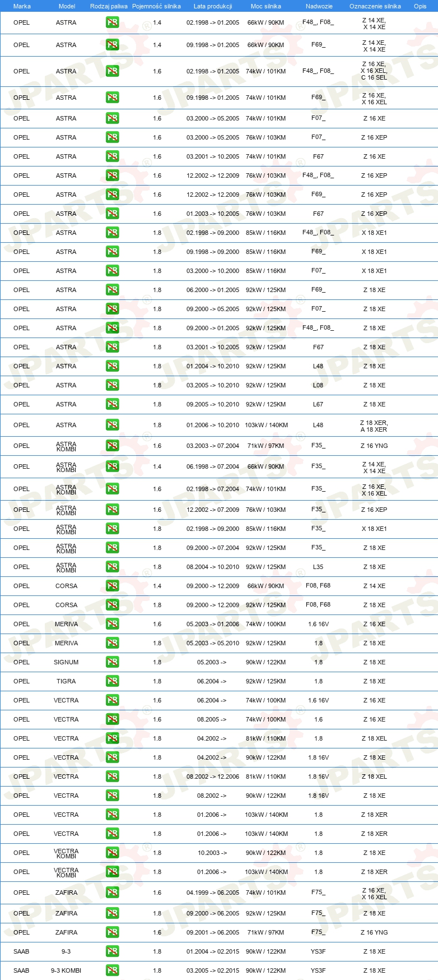Click the 'Model' column header
438x980 pixels.
coord(67,6)
